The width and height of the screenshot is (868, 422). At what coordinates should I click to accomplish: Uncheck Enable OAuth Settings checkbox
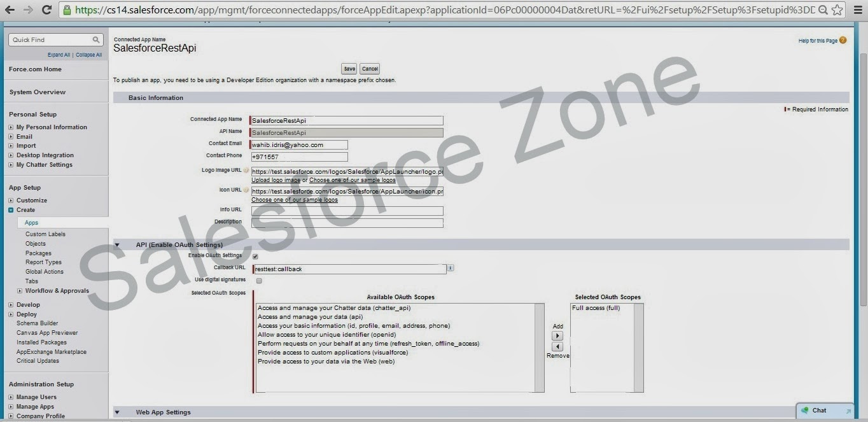click(255, 257)
